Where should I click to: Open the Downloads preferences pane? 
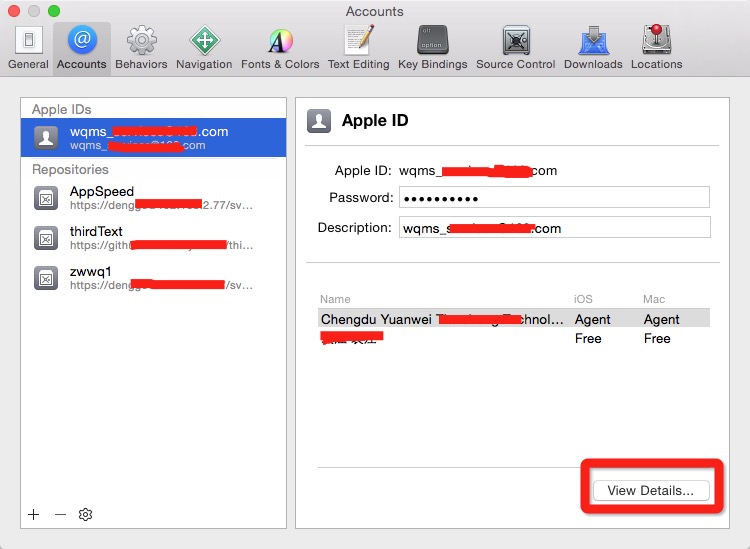pos(593,48)
